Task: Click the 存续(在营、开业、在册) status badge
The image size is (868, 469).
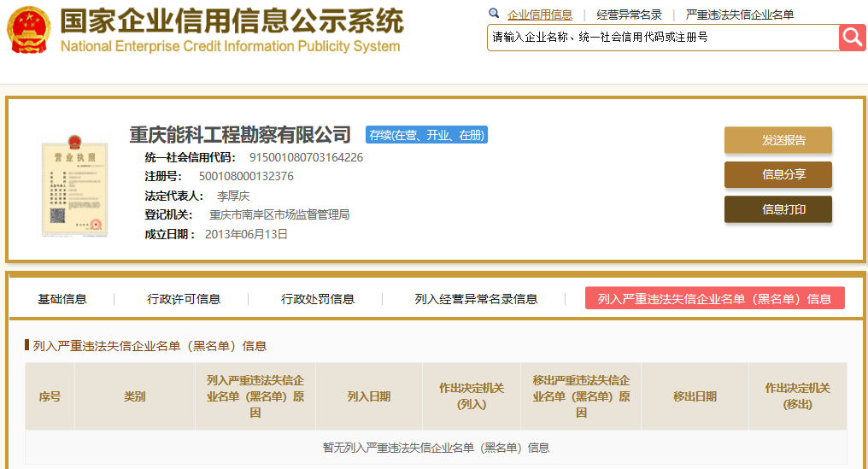Action: 426,135
